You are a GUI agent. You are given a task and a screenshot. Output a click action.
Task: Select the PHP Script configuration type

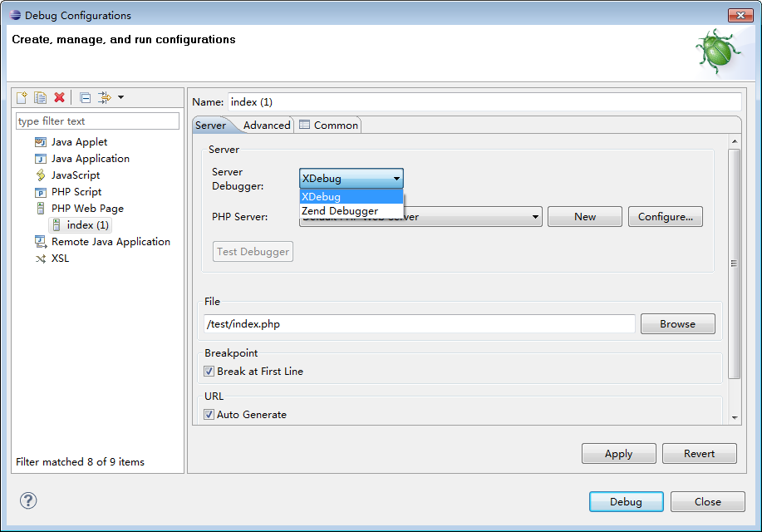pyautogui.click(x=76, y=192)
